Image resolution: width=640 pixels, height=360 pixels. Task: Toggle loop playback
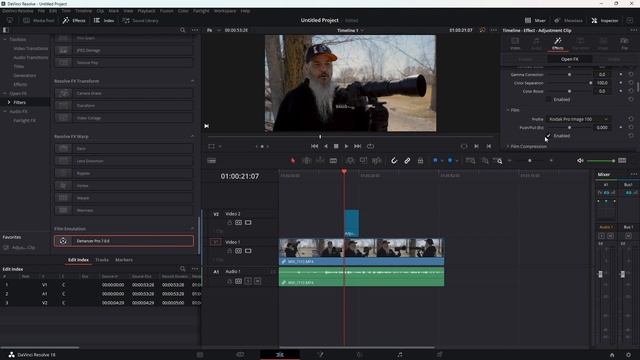click(x=370, y=146)
